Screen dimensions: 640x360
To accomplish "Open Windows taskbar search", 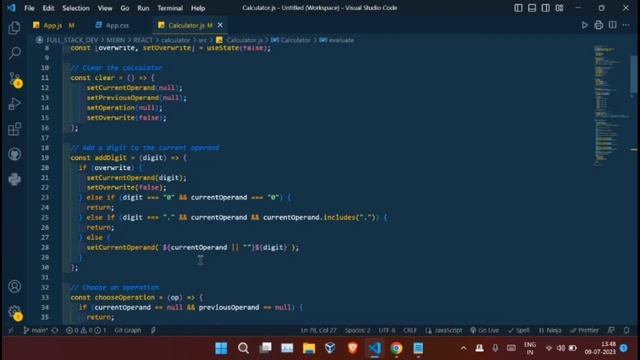I will (243, 348).
